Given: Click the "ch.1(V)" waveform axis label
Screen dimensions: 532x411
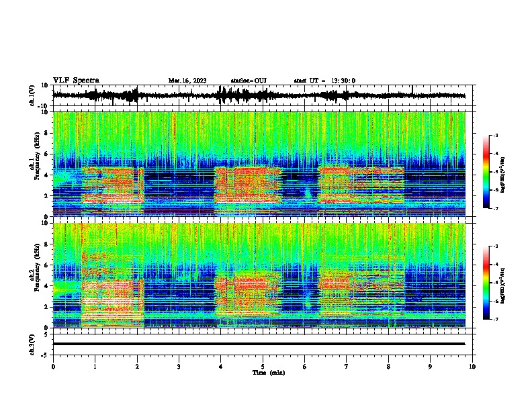Looking at the screenshot, I should [x=32, y=95].
